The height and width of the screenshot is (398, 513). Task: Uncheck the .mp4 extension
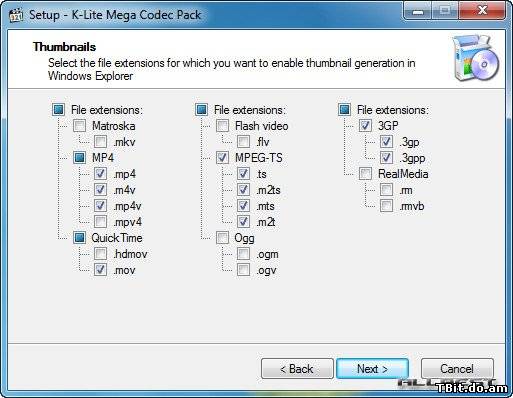tap(100, 174)
